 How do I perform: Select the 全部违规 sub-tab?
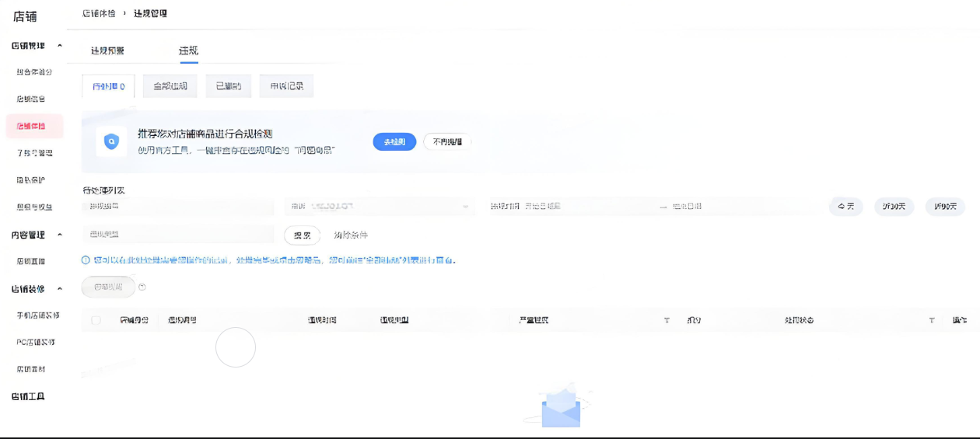170,86
